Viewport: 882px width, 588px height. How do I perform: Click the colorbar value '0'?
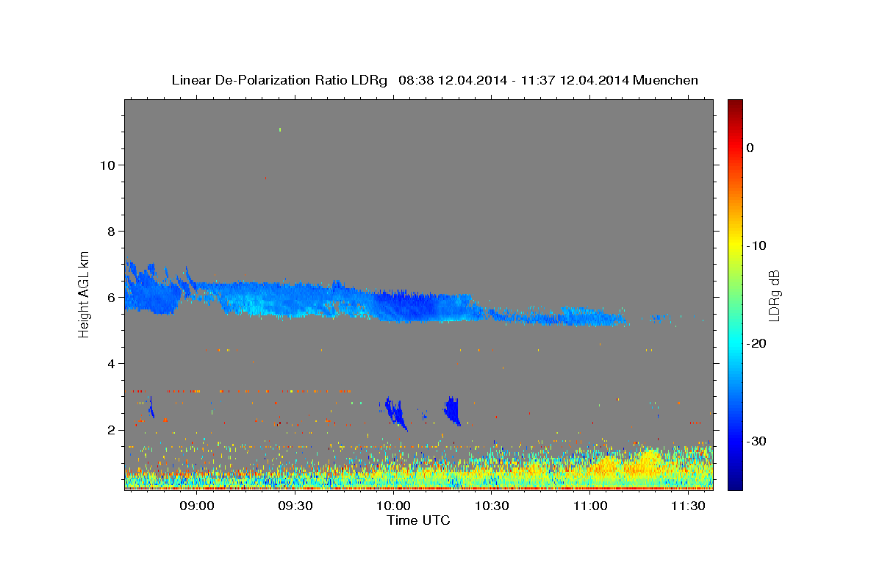click(750, 148)
